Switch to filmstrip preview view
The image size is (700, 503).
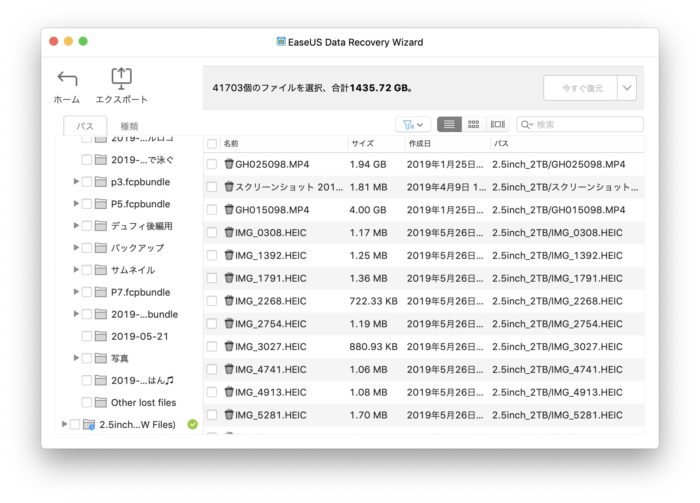[x=497, y=125]
